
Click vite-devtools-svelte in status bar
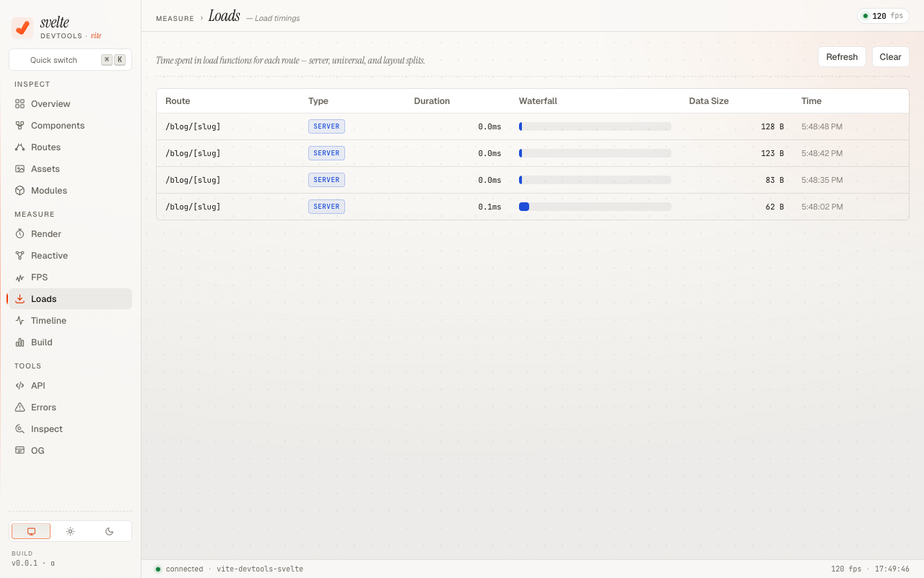tap(260, 569)
